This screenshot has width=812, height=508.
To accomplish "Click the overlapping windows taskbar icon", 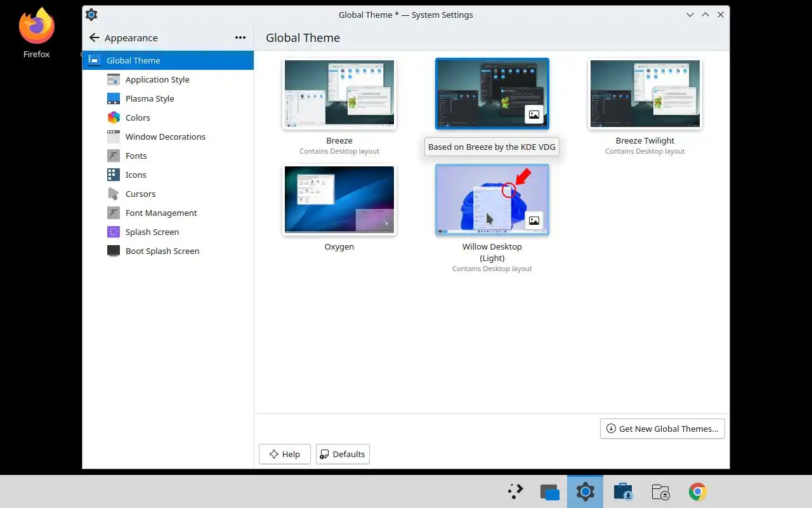I will [x=549, y=491].
